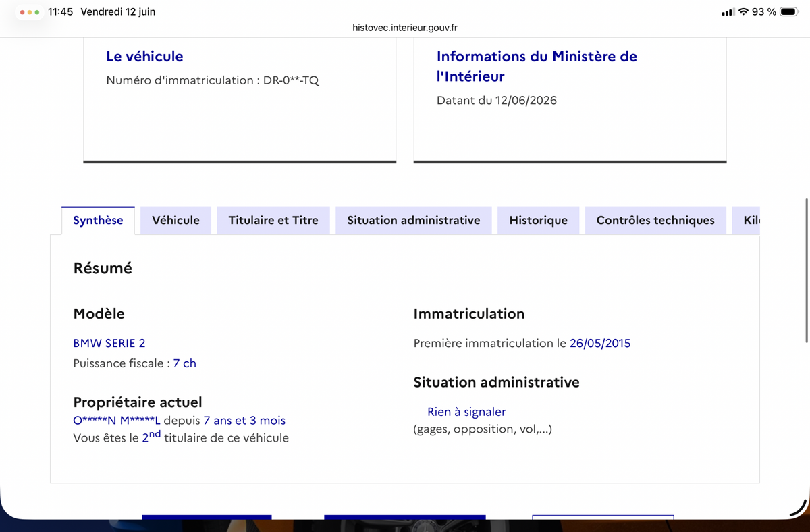
Task: Click the Informations du Ministère de l'Intérieur heading
Action: [537, 66]
